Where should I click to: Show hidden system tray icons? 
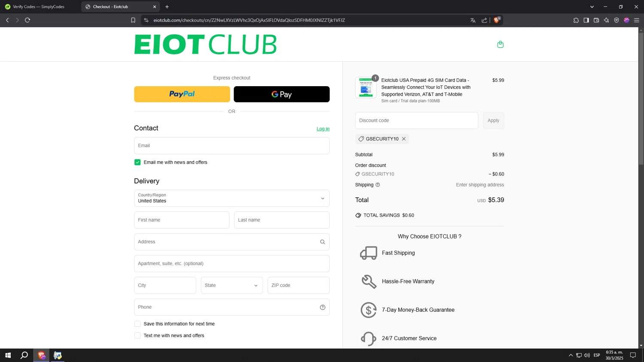click(x=571, y=355)
